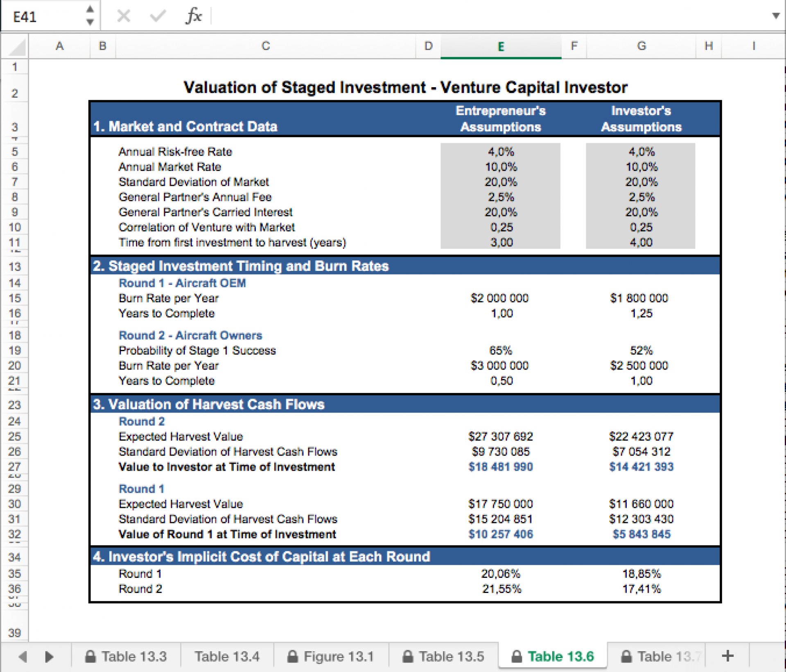This screenshot has height=672, width=786.
Task: Select investor's time to harvest 4,00
Action: [x=641, y=242]
